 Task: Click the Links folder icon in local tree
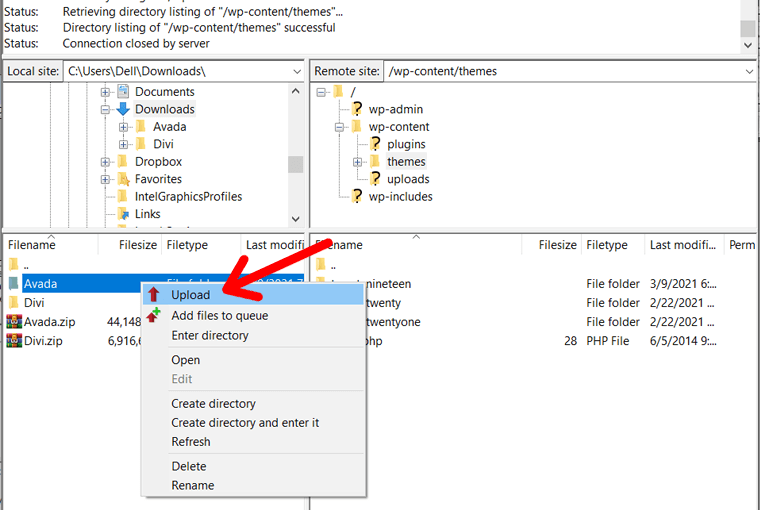click(123, 214)
